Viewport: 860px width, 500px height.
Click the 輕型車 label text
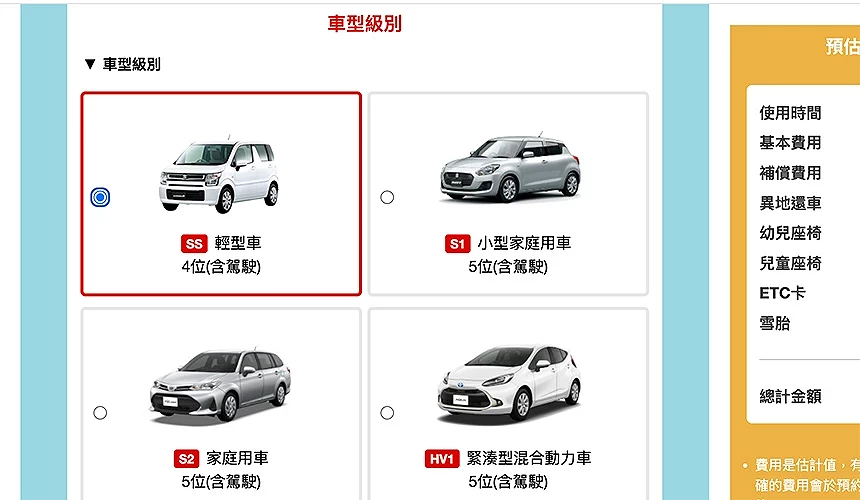coord(237,243)
